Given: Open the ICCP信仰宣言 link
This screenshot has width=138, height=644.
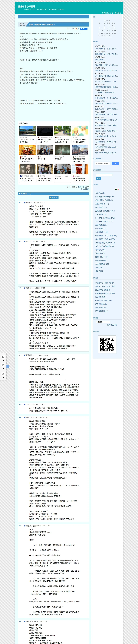Looking at the screenshot, I should (100, 297).
